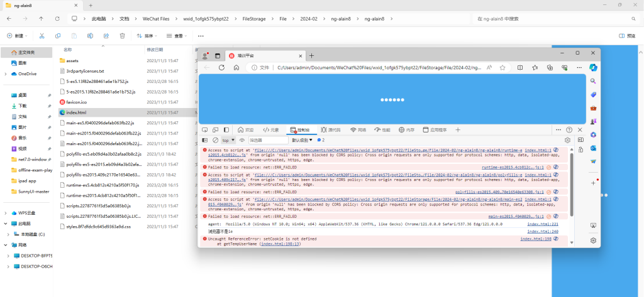Switch to the 内存 DevTools tab
The width and height of the screenshot is (644, 297).
click(x=407, y=130)
